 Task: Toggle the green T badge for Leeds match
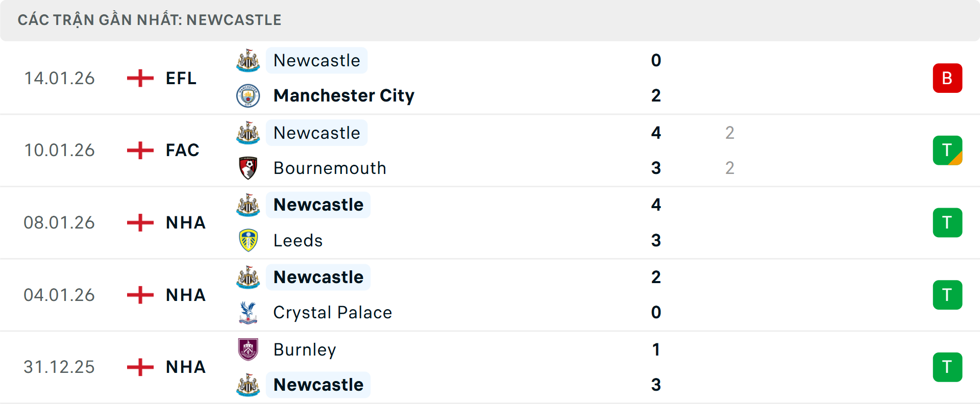click(x=948, y=222)
